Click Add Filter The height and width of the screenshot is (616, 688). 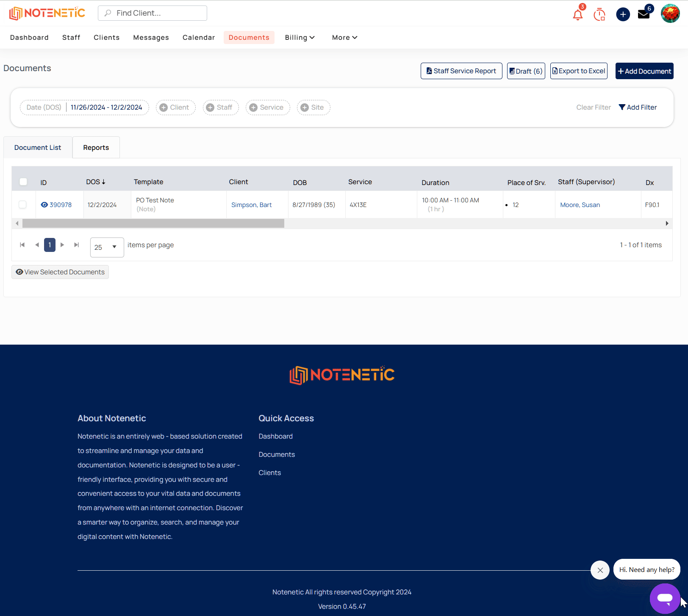click(638, 108)
